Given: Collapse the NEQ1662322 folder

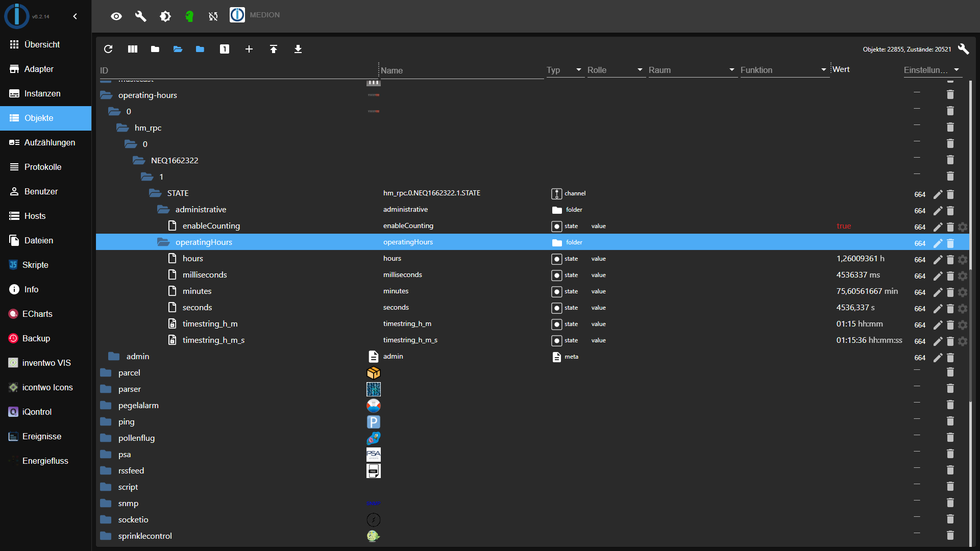Looking at the screenshot, I should tap(139, 160).
